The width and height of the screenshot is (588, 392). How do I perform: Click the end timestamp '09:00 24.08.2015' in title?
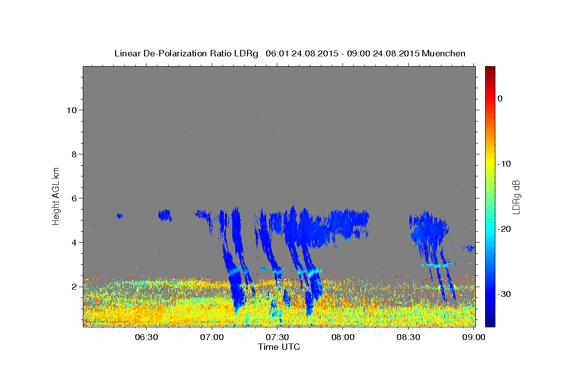tap(383, 53)
